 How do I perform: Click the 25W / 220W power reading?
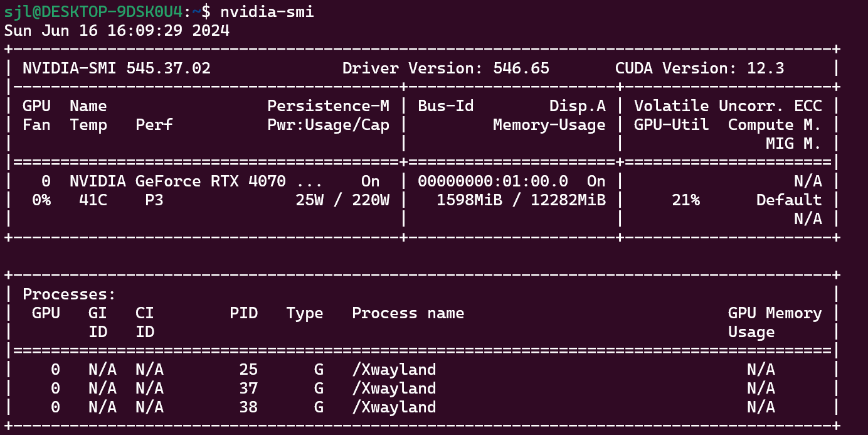[x=342, y=200]
